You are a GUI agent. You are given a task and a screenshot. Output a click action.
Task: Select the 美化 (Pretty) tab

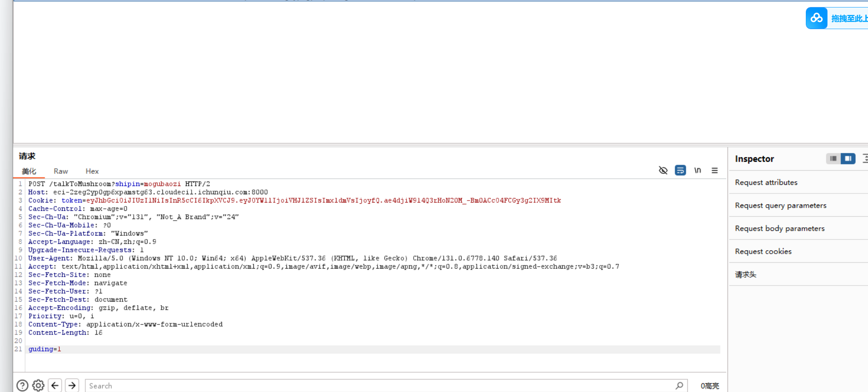[x=29, y=171]
